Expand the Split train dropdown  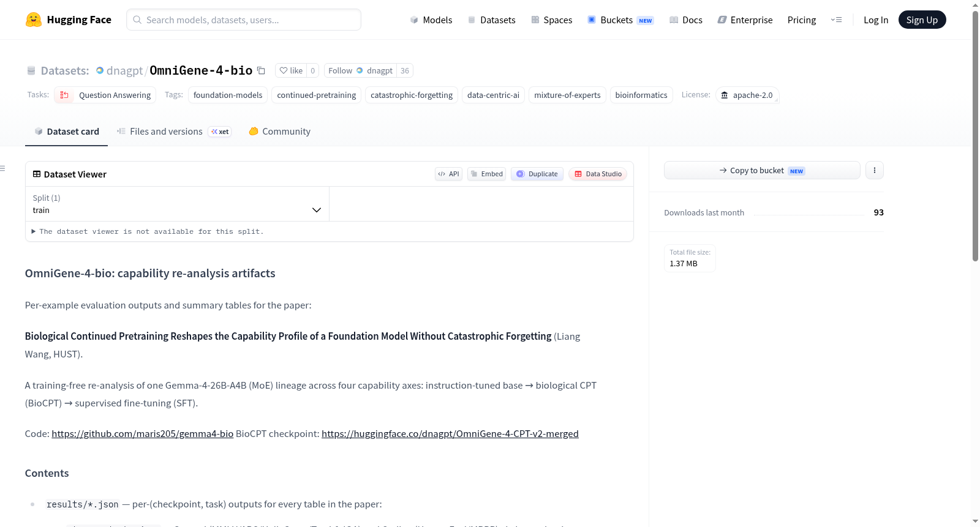pos(177,204)
